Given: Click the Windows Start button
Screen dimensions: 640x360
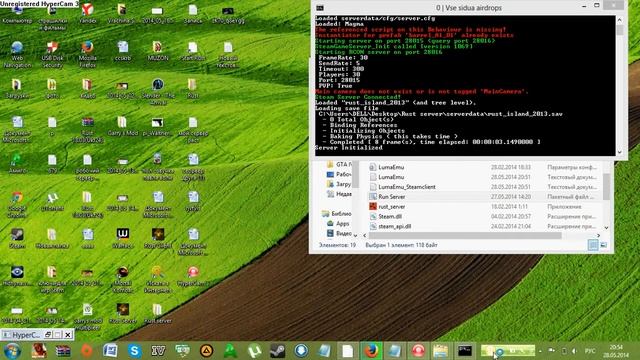Looking at the screenshot, I should (x=12, y=351).
